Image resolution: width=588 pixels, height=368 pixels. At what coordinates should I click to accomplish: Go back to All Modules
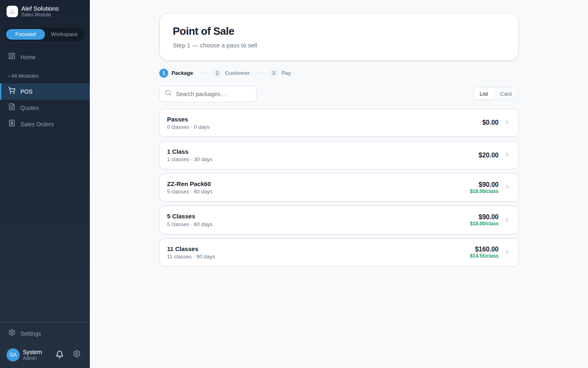(x=23, y=76)
